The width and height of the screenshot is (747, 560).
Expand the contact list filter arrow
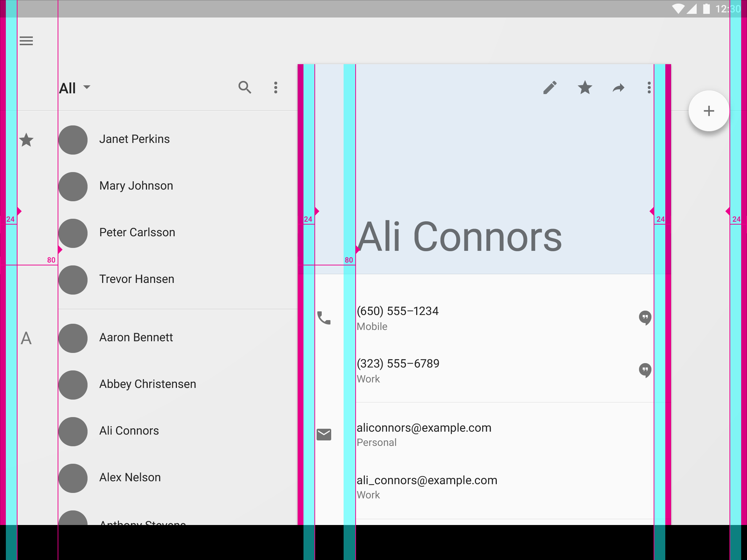[x=88, y=87]
